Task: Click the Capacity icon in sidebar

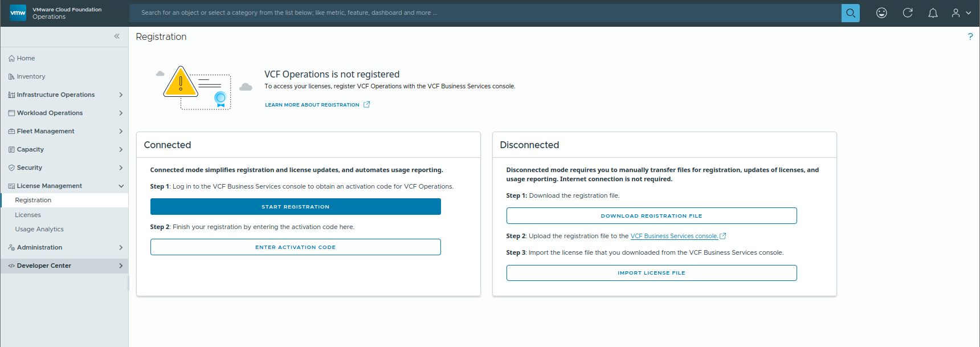Action: (11, 149)
